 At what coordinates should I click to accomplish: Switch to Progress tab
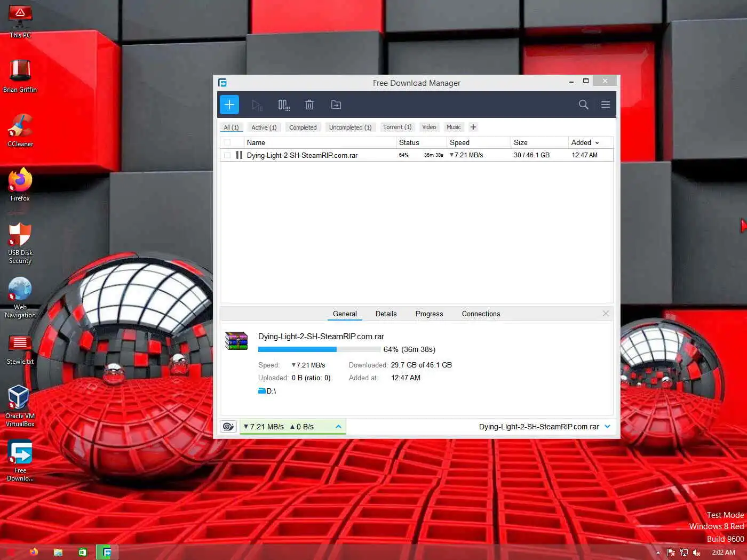tap(430, 314)
